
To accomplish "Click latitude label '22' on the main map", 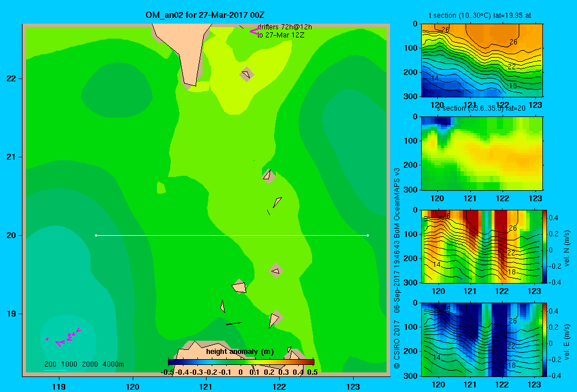I will [11, 78].
